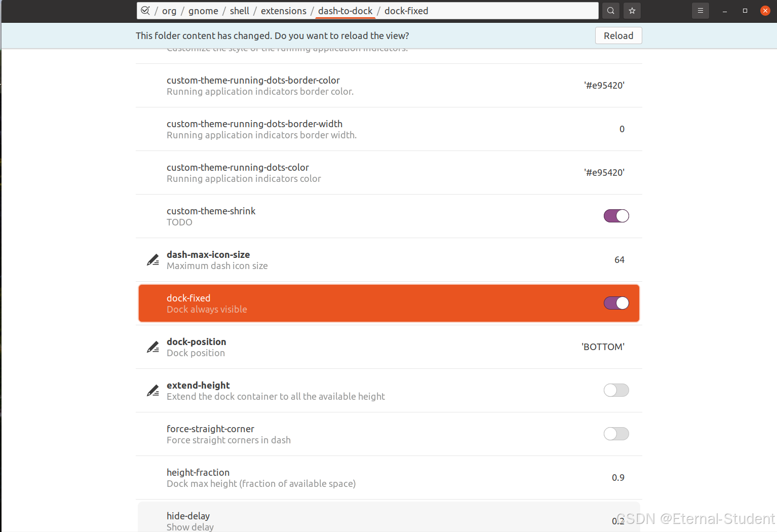Go to the org path segment
The image size is (777, 532).
[169, 11]
